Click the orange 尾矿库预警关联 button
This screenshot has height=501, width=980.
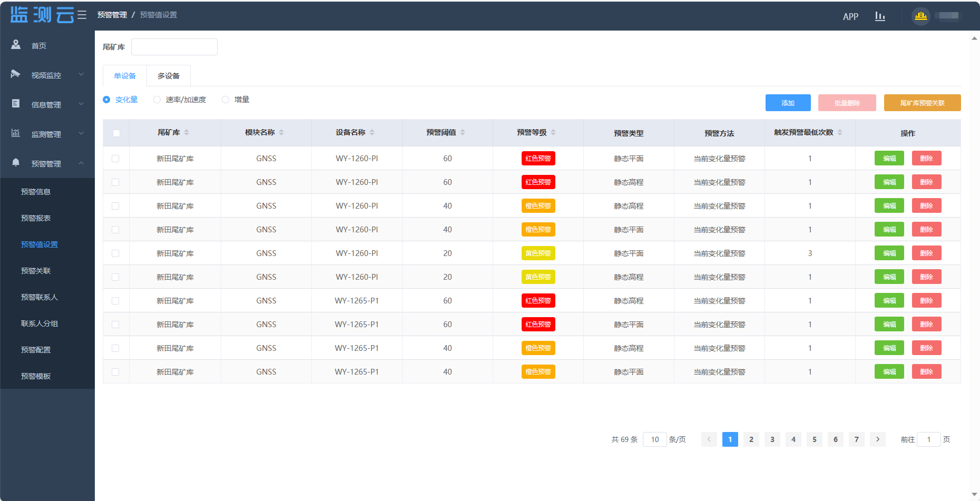tap(922, 103)
